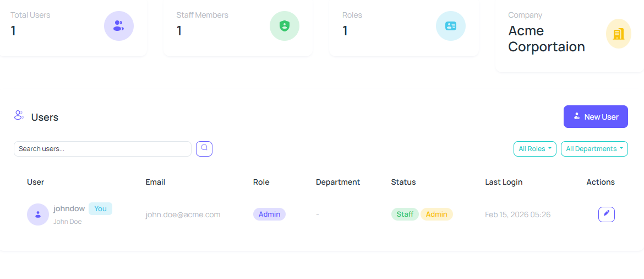This screenshot has width=644, height=279.
Task: Click the Acme Corportaion company name
Action: pos(546,39)
